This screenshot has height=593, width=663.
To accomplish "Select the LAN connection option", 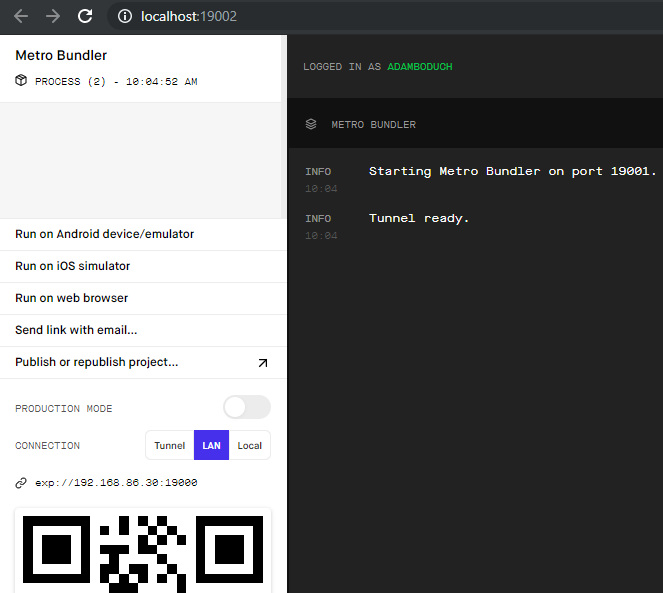I will click(211, 445).
